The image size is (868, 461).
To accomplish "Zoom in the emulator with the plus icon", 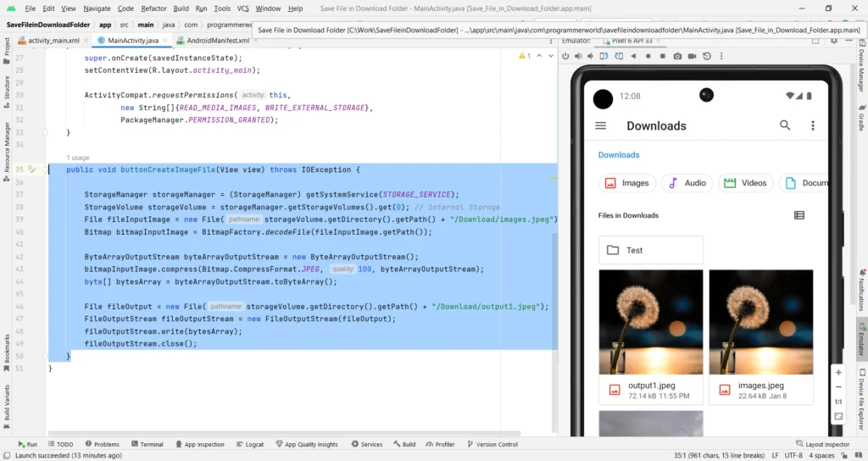I will click(838, 373).
